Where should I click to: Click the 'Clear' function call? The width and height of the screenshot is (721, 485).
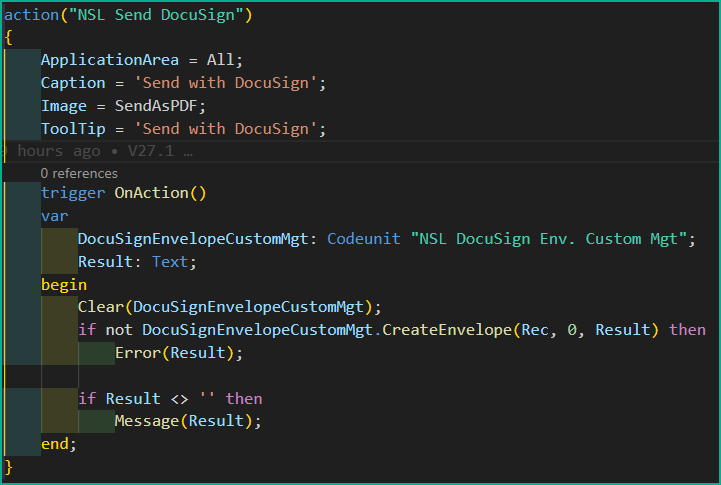(101, 307)
